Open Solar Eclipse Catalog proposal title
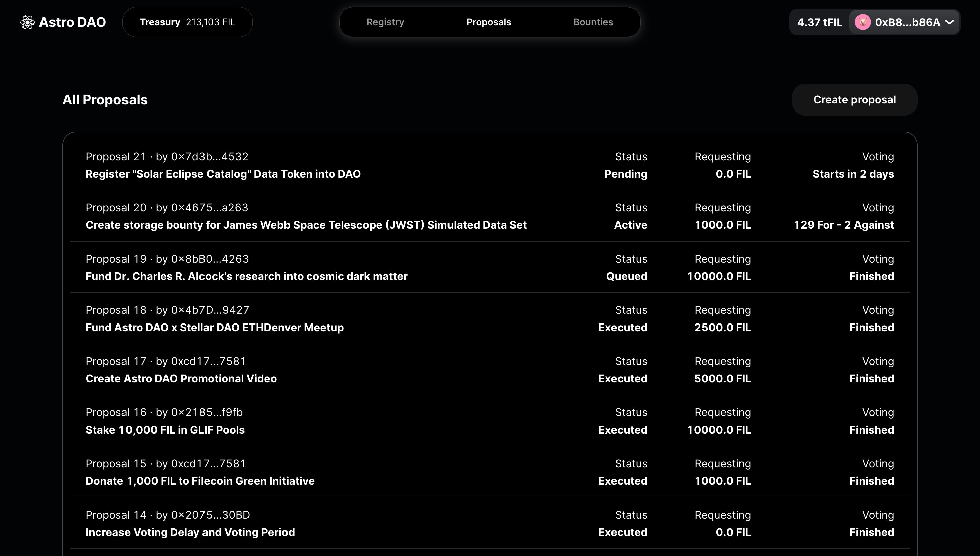This screenshot has width=980, height=556. point(223,174)
